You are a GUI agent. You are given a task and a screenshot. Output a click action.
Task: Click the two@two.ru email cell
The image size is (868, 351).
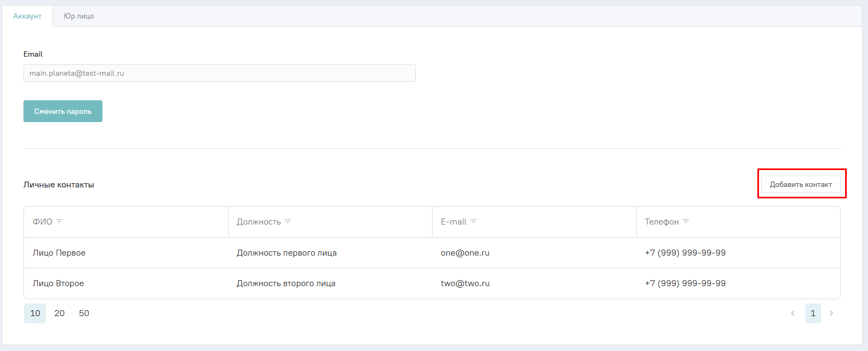tap(465, 283)
